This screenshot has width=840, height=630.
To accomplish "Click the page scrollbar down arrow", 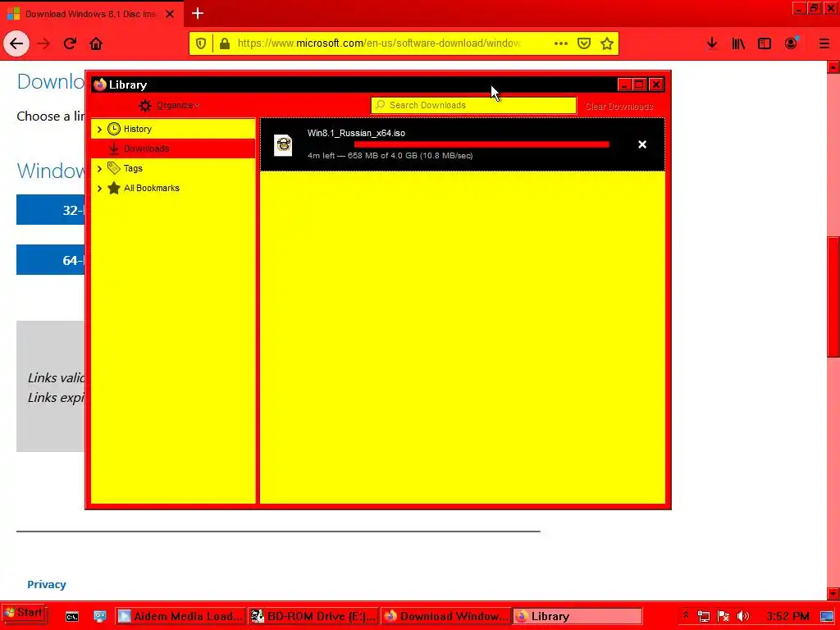I will click(833, 594).
